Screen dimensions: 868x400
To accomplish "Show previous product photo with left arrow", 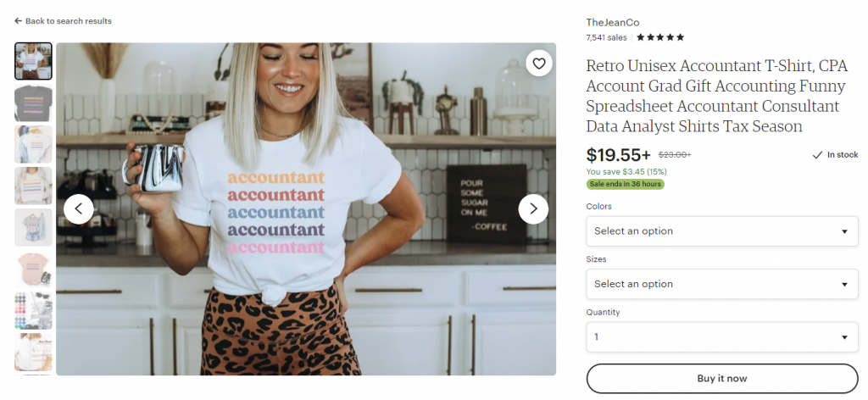I will (79, 209).
